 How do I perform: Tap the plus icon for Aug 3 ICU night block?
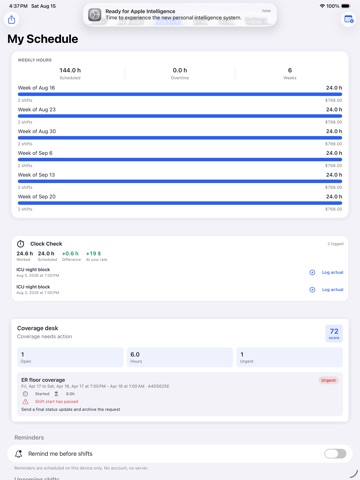tap(312, 290)
